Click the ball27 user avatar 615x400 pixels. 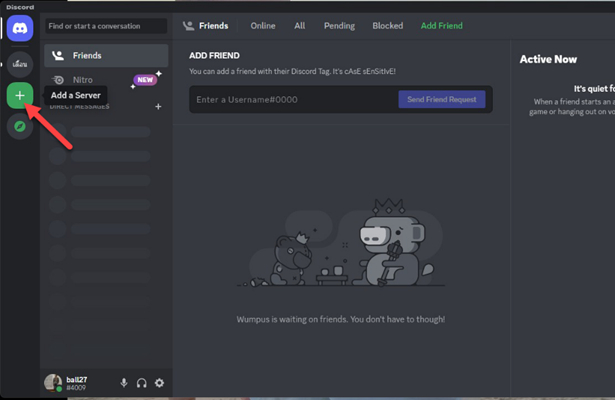click(x=53, y=383)
